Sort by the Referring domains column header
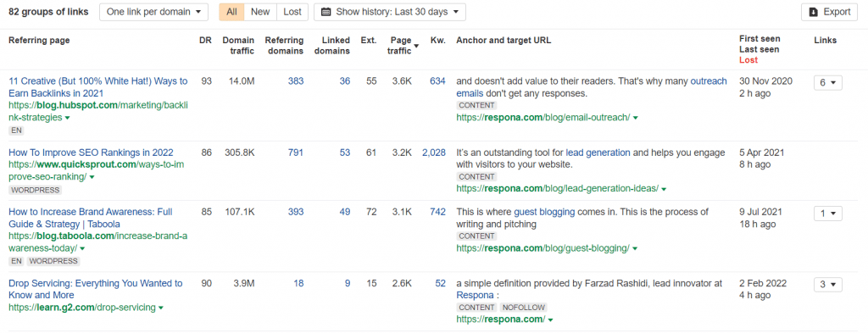 click(285, 46)
